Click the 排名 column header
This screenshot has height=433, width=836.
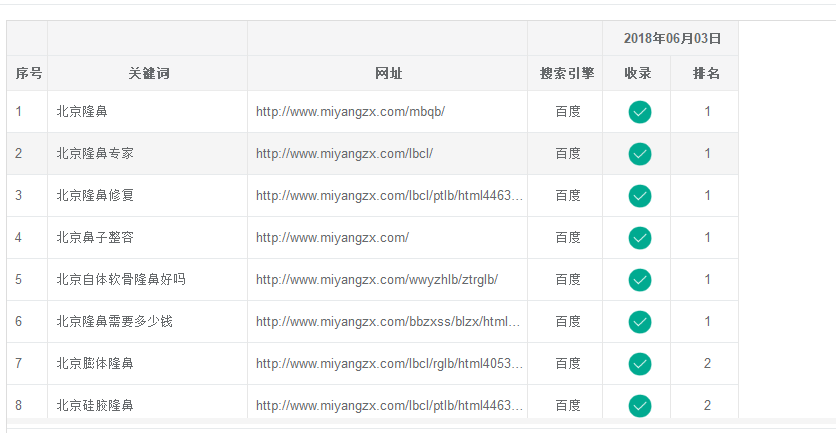click(x=706, y=74)
